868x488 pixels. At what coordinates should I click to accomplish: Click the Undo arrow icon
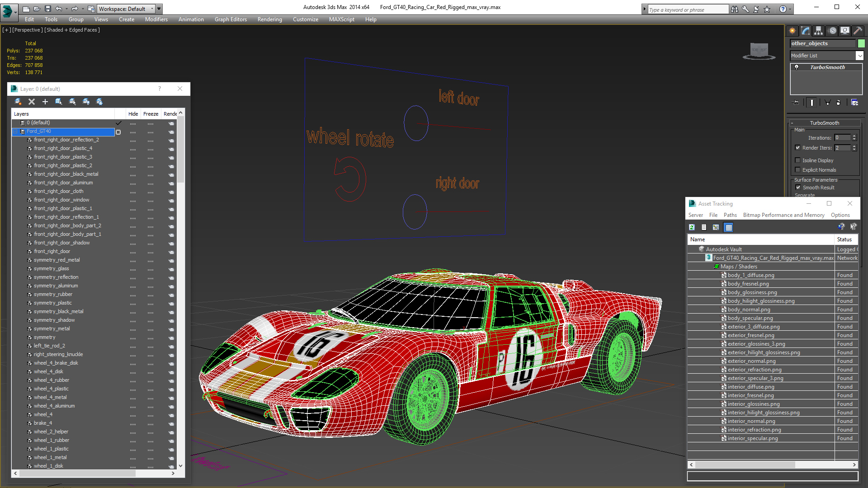[58, 9]
